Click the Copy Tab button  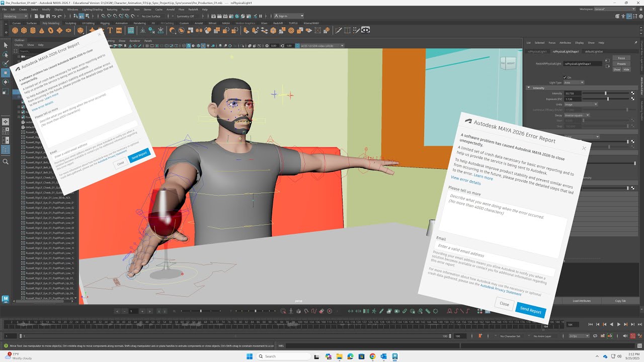click(x=620, y=301)
